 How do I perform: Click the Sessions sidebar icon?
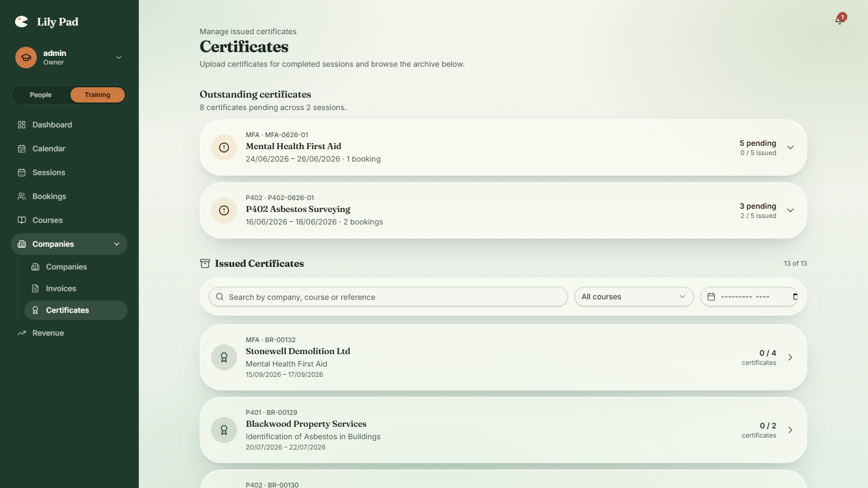(x=22, y=172)
